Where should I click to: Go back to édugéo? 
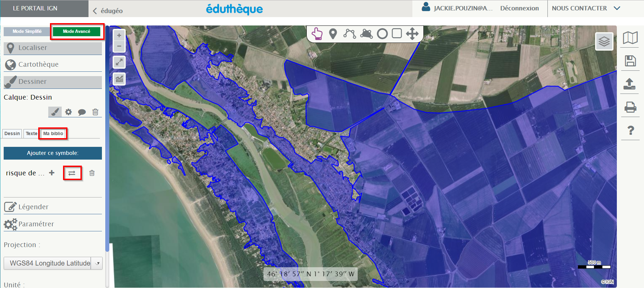[x=108, y=11]
